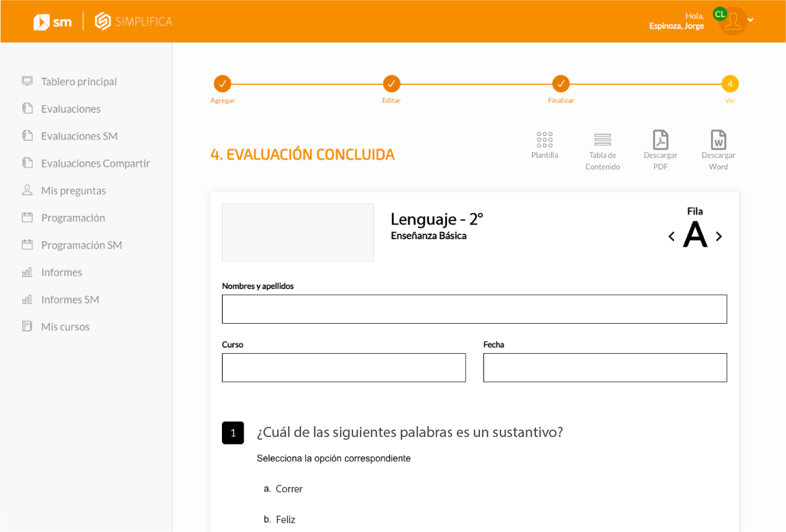The height and width of the screenshot is (532, 786).
Task: Click the 4. EVALUACIÓN CONCLUIDA heading
Action: 303,154
